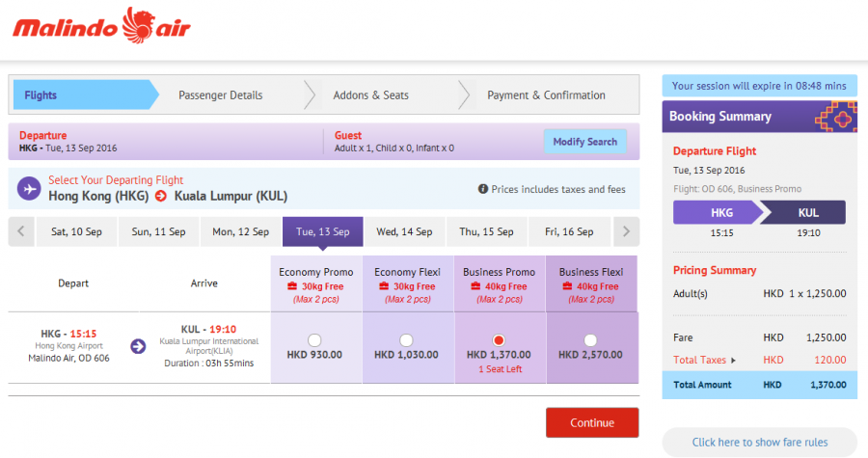Switch to Wed, 14 Sep date tab
The height and width of the screenshot is (458, 868).
tap(404, 231)
